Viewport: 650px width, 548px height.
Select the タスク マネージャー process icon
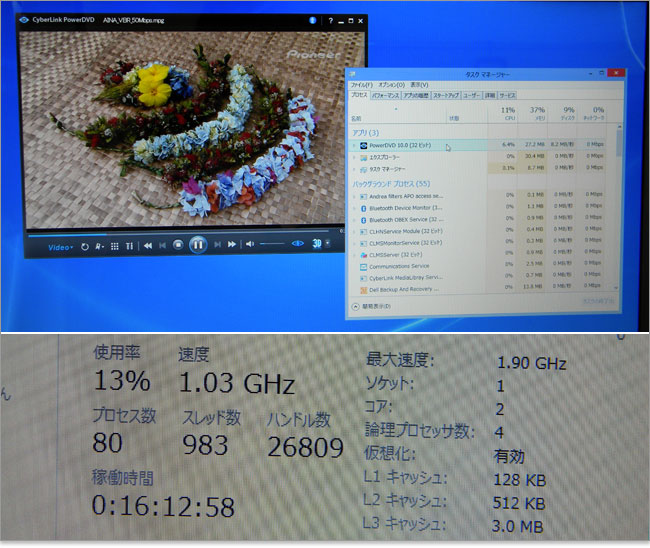coord(364,170)
